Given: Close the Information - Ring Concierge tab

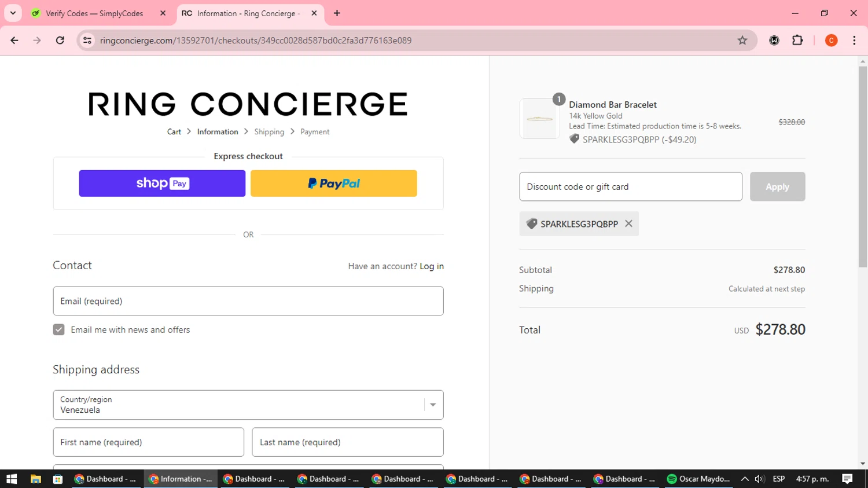Looking at the screenshot, I should (314, 13).
